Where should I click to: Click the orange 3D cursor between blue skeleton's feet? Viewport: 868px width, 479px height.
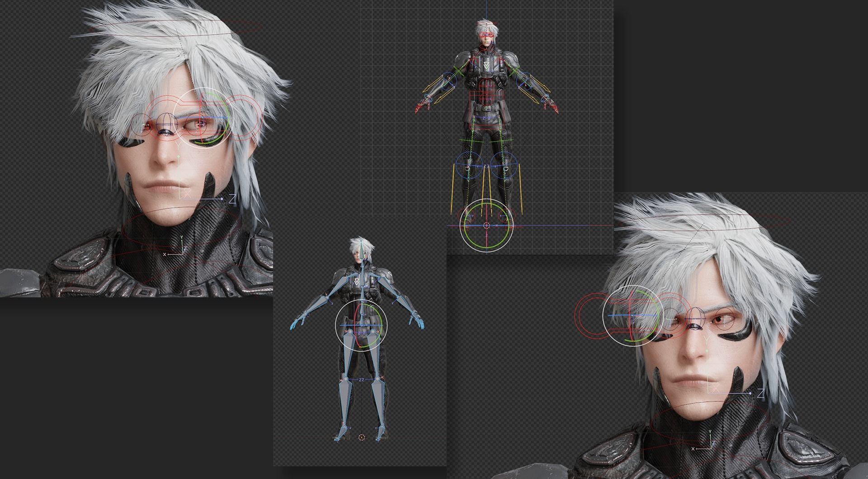(361, 437)
